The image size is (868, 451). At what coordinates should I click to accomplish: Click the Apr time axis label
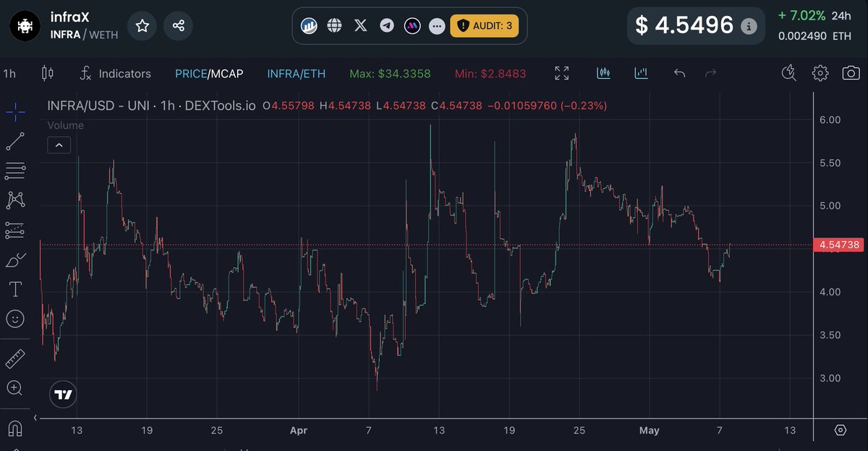298,430
